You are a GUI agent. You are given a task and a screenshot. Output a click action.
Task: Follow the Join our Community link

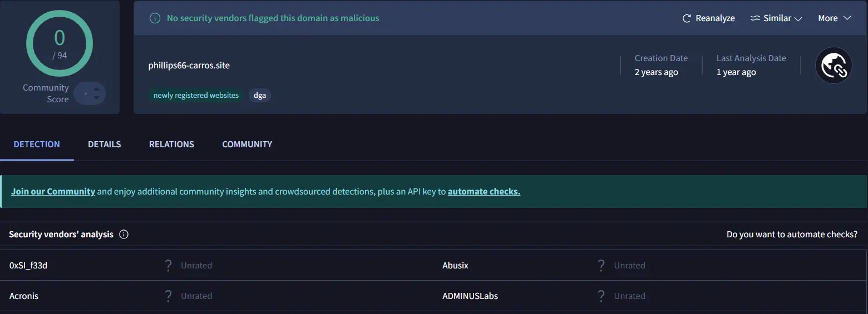(x=53, y=192)
